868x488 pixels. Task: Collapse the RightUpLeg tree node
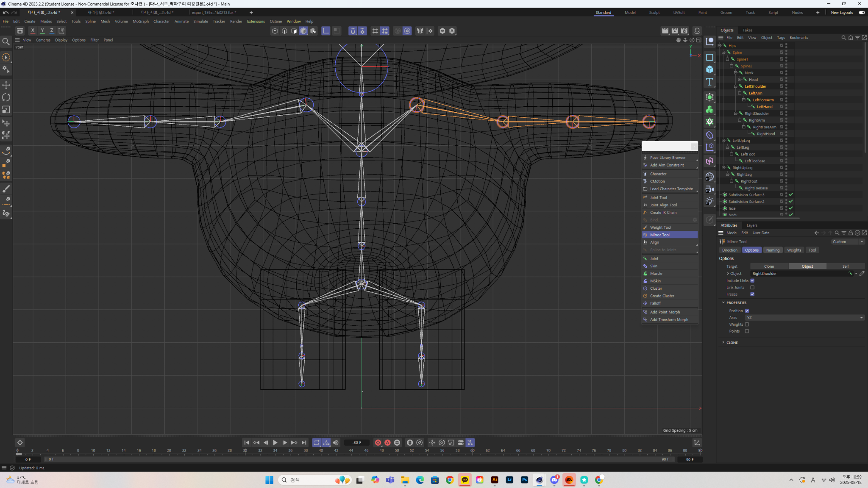point(723,168)
